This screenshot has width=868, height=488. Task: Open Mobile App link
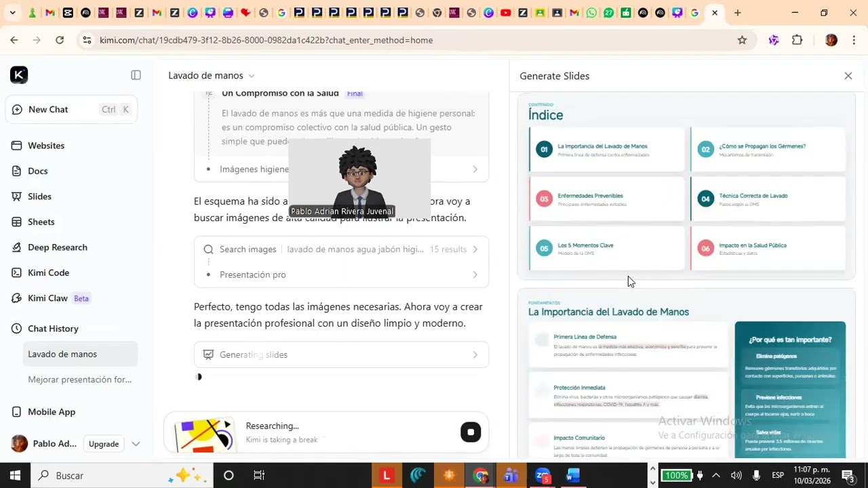[52, 412]
